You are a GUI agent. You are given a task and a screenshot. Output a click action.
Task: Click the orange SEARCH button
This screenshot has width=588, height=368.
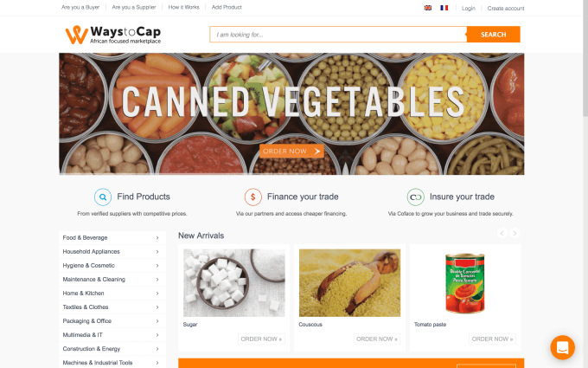pyautogui.click(x=493, y=35)
